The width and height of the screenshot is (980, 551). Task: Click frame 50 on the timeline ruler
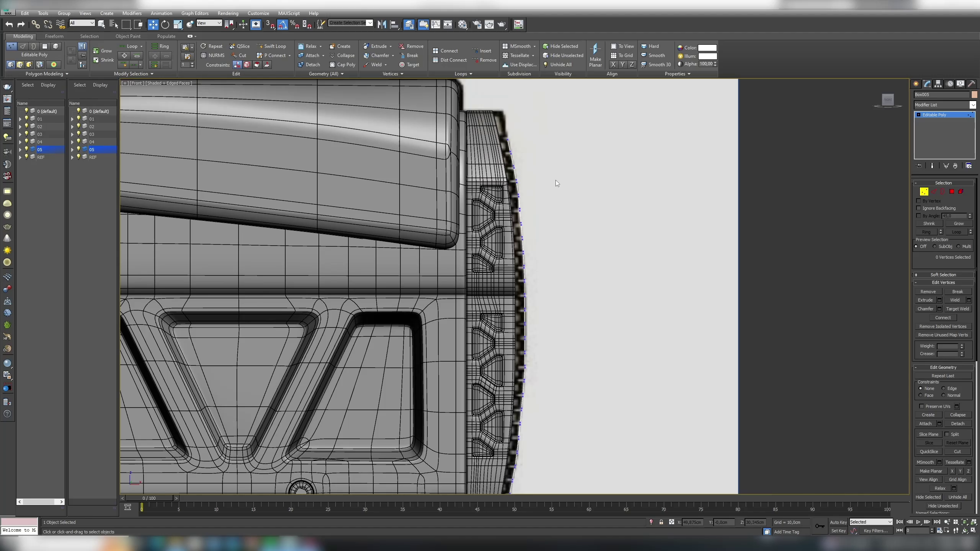(514, 509)
